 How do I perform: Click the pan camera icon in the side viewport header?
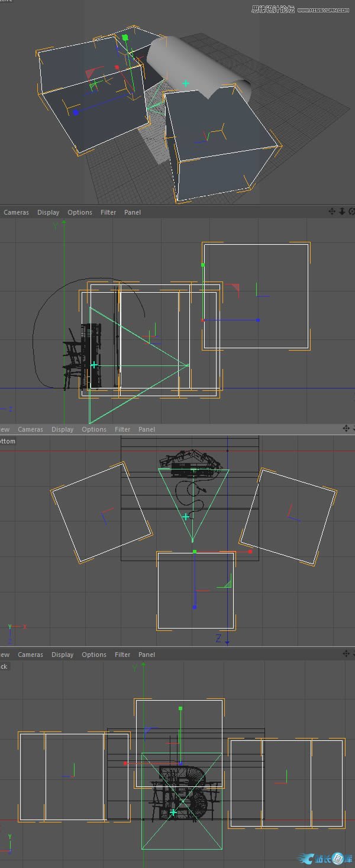[x=332, y=212]
